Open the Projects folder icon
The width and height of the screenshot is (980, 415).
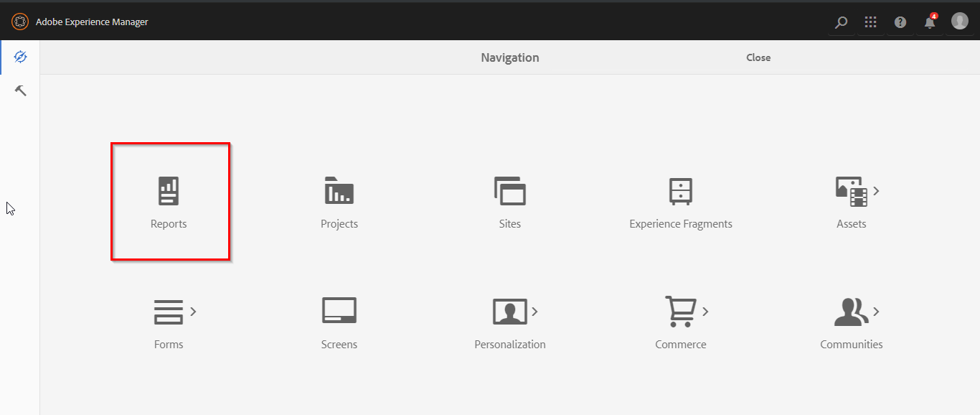[x=339, y=190]
